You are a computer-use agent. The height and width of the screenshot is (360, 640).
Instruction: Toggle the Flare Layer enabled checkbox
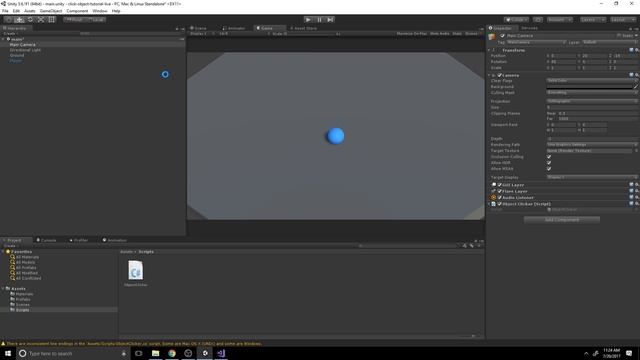tap(500, 191)
